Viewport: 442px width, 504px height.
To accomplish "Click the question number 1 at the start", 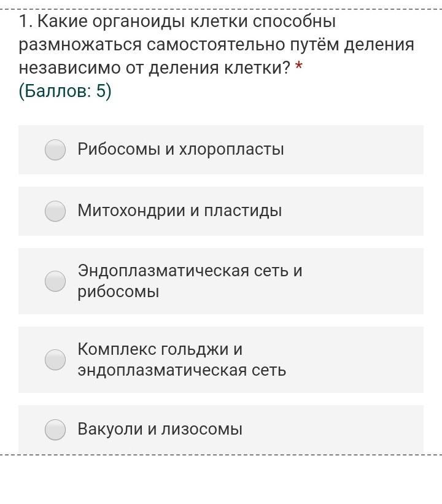I will point(23,22).
